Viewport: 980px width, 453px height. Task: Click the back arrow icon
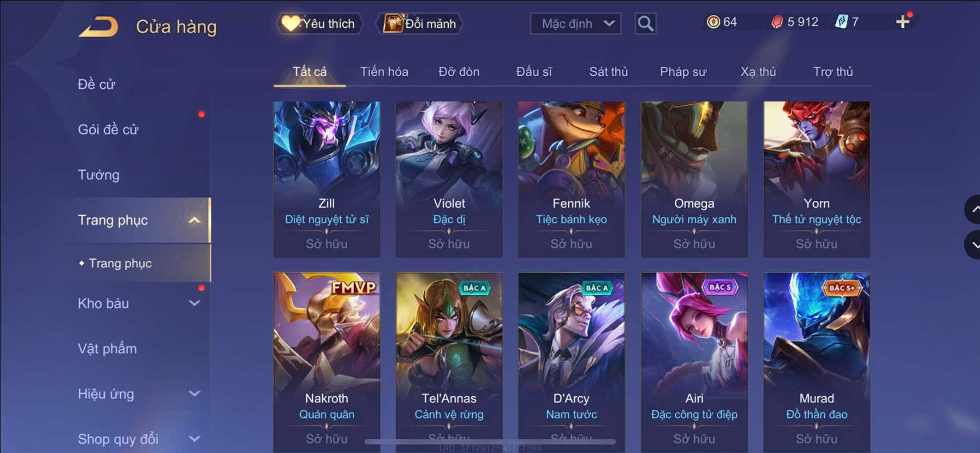pyautogui.click(x=98, y=26)
